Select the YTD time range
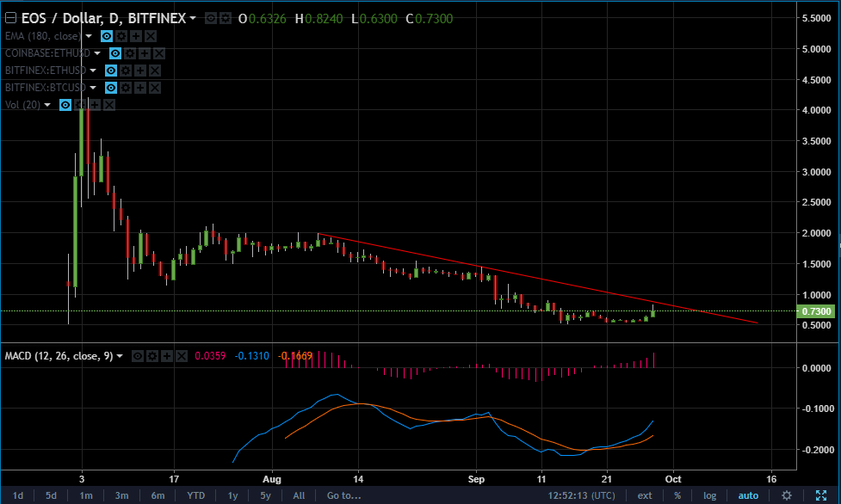 pos(195,495)
